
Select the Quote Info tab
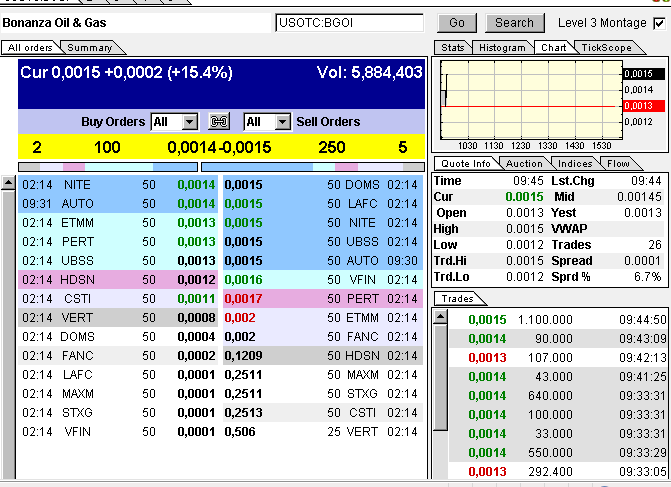click(466, 163)
